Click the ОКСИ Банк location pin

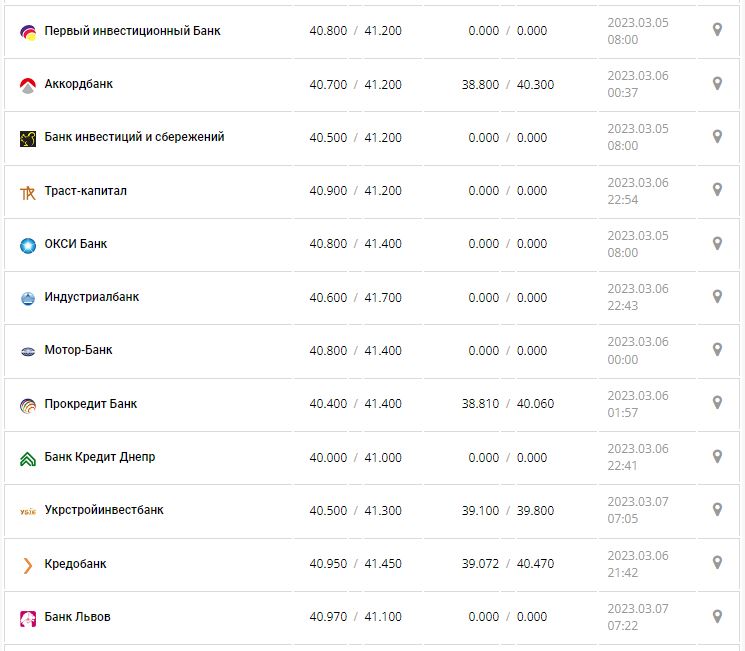(717, 243)
